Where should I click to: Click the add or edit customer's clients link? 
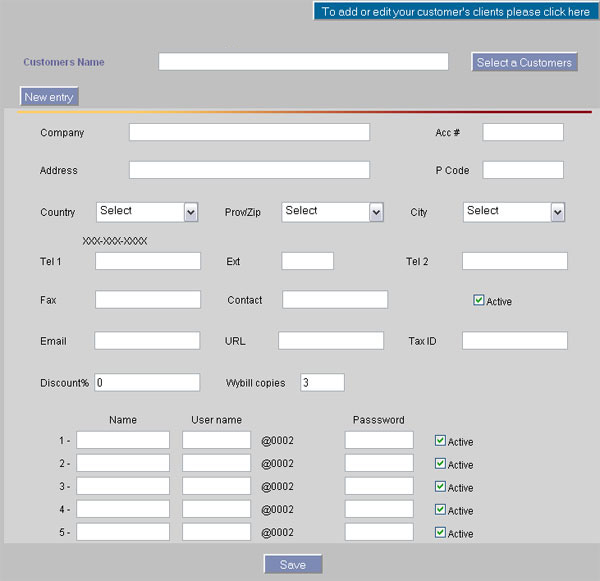tap(455, 12)
